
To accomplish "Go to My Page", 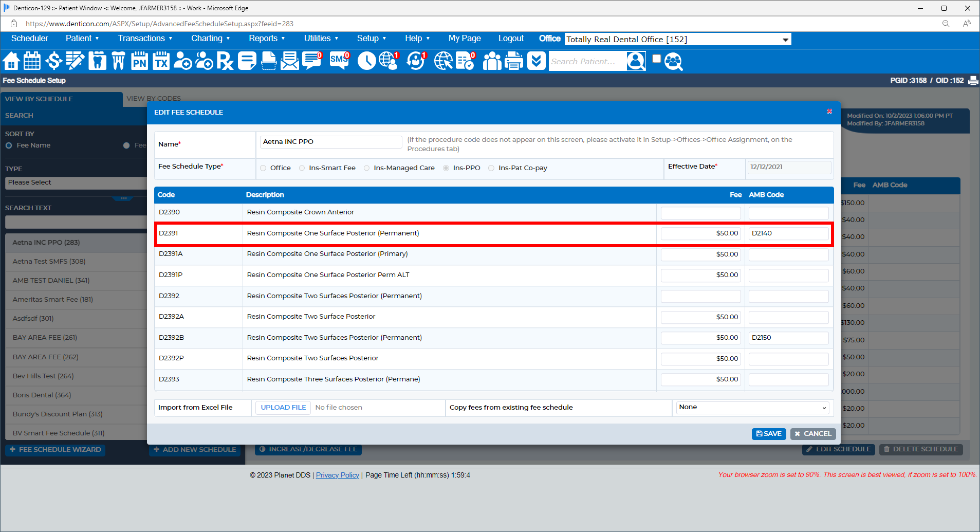I will coord(465,39).
